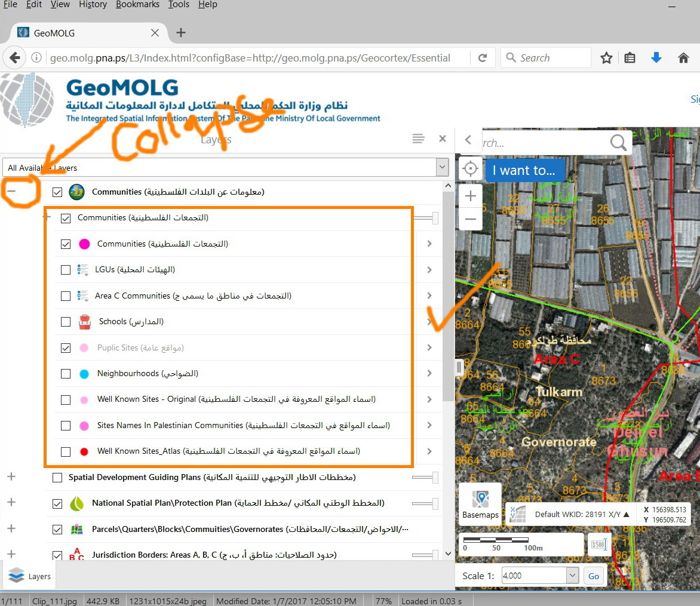Activate the find my location button

tap(470, 169)
